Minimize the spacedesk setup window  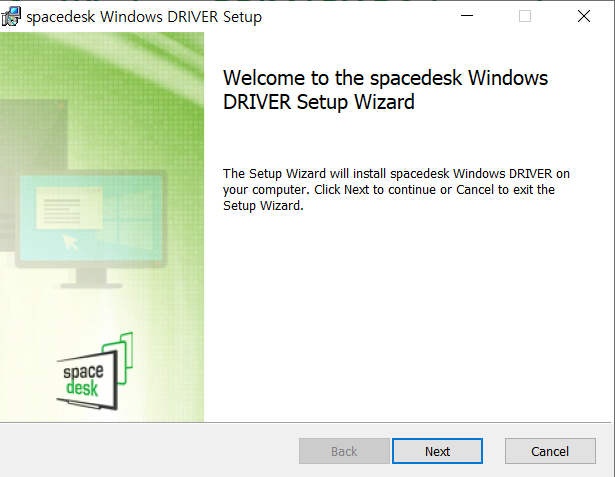[467, 16]
